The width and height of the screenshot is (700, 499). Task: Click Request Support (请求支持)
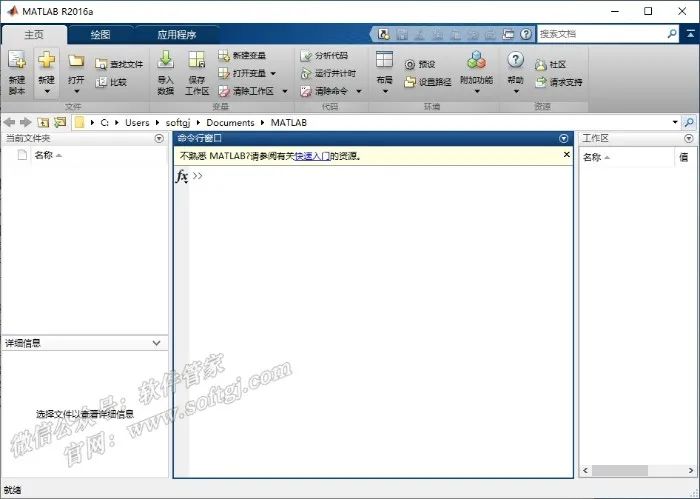[x=559, y=82]
